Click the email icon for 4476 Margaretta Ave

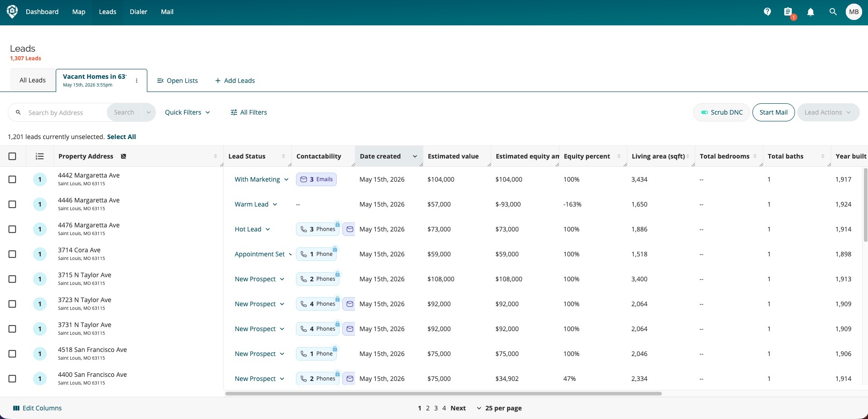pyautogui.click(x=349, y=229)
